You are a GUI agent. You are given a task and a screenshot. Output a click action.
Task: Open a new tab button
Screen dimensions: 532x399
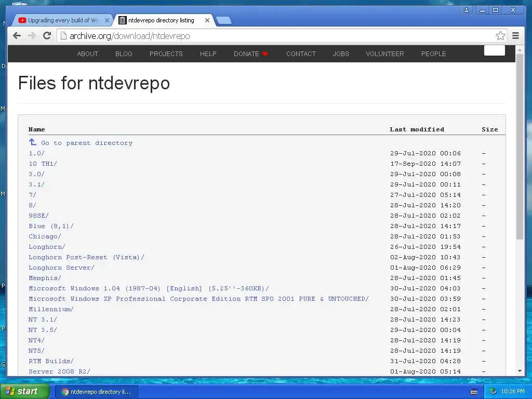pos(224,20)
